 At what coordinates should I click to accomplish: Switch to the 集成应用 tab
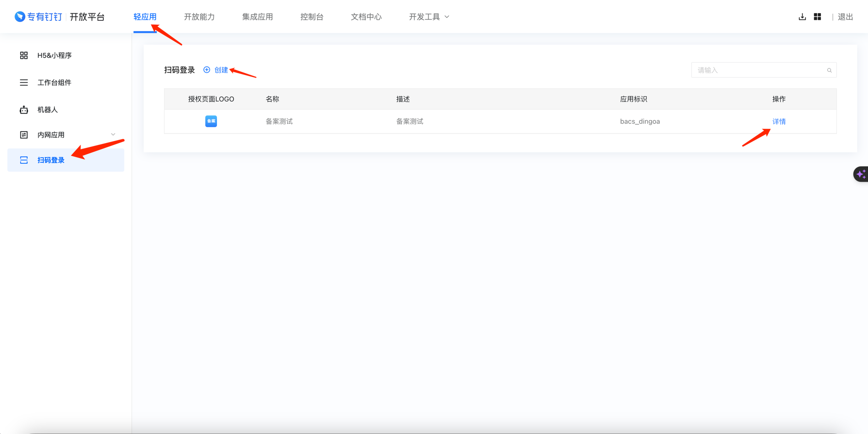click(258, 16)
